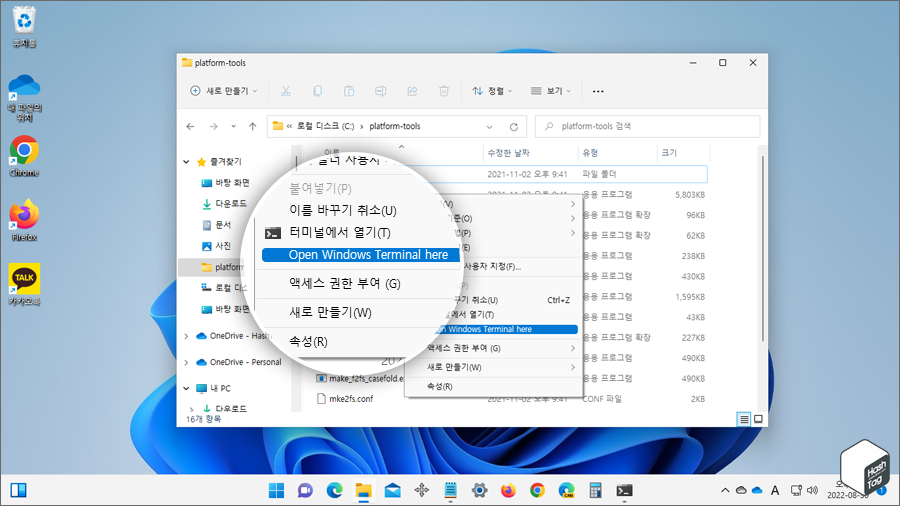The height and width of the screenshot is (506, 900).
Task: Open 사진 in the navigation pane
Action: (x=216, y=246)
